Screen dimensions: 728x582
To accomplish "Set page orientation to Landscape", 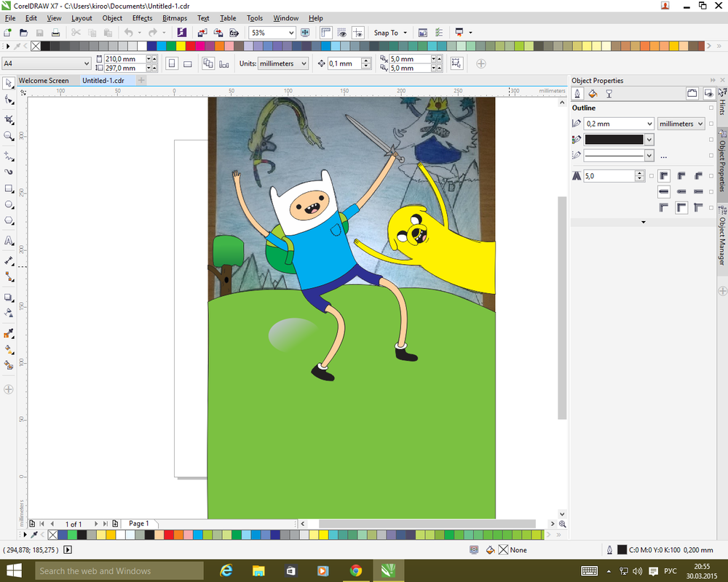I will 188,63.
